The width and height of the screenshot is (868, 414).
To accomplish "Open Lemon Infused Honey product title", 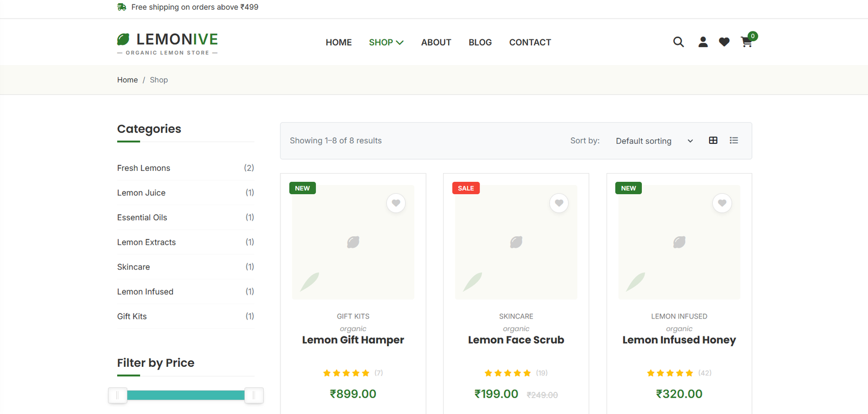I will pyautogui.click(x=679, y=340).
